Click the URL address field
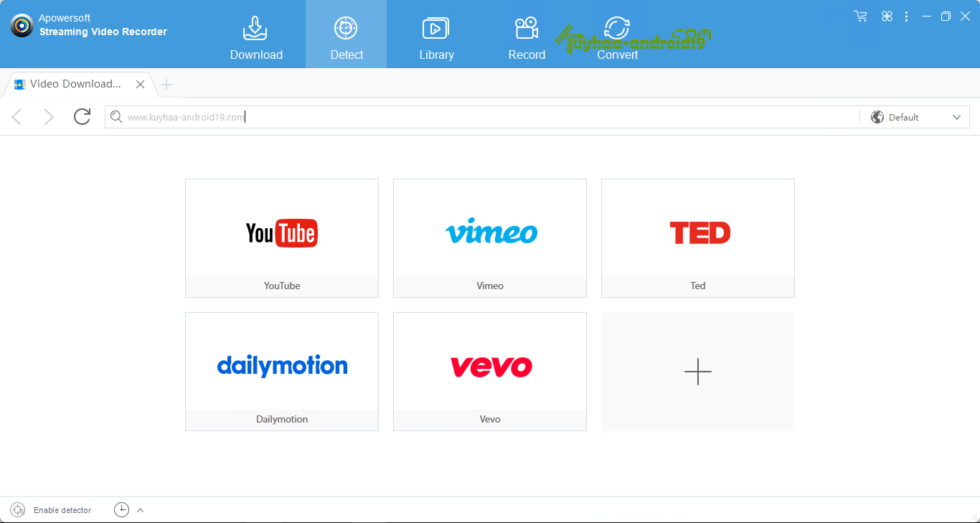This screenshot has width=980, height=523. [482, 117]
